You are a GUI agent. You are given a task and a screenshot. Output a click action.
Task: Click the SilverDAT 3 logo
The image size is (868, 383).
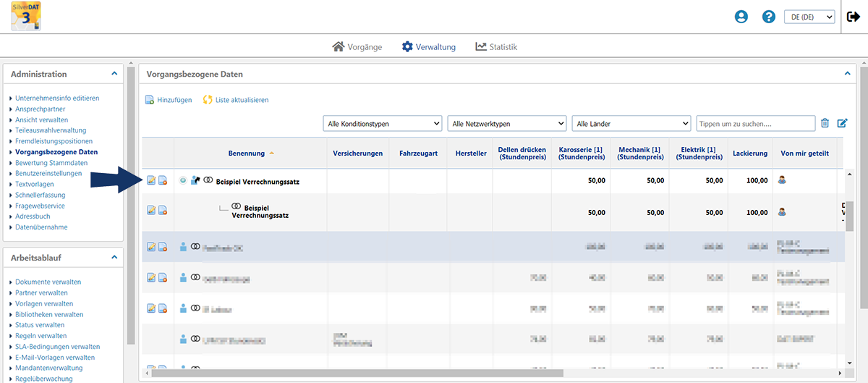pos(25,16)
